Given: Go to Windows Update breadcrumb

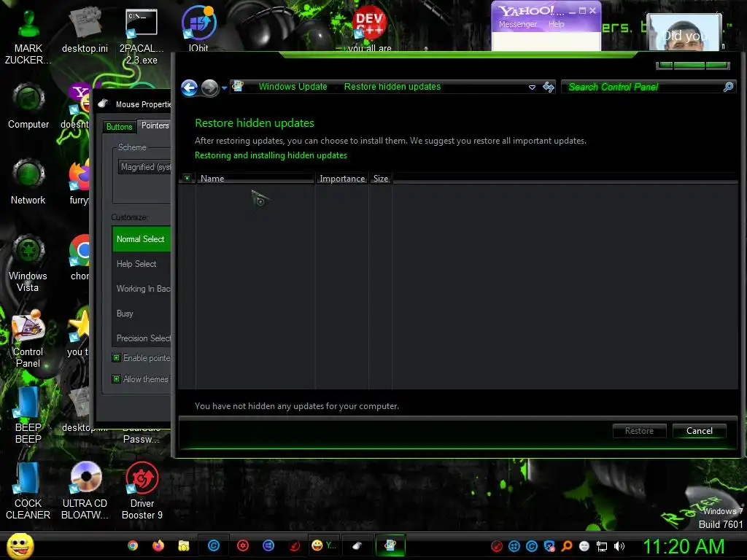Looking at the screenshot, I should pyautogui.click(x=293, y=87).
